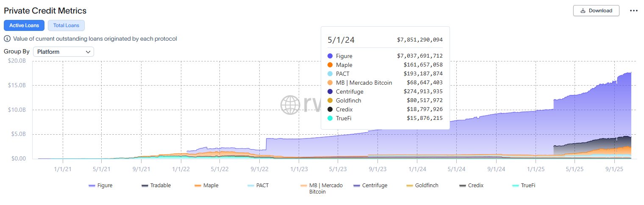The image size is (644, 205).
Task: Click the Private Credit Metrics title
Action: (45, 11)
